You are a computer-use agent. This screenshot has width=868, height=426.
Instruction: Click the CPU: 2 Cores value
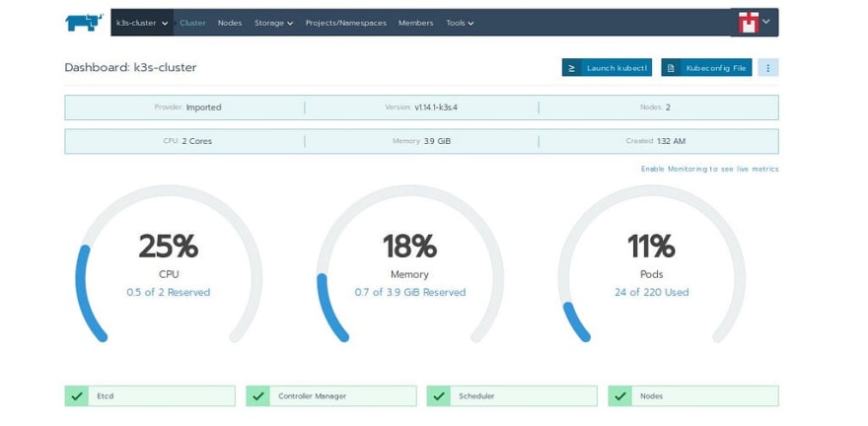[196, 141]
